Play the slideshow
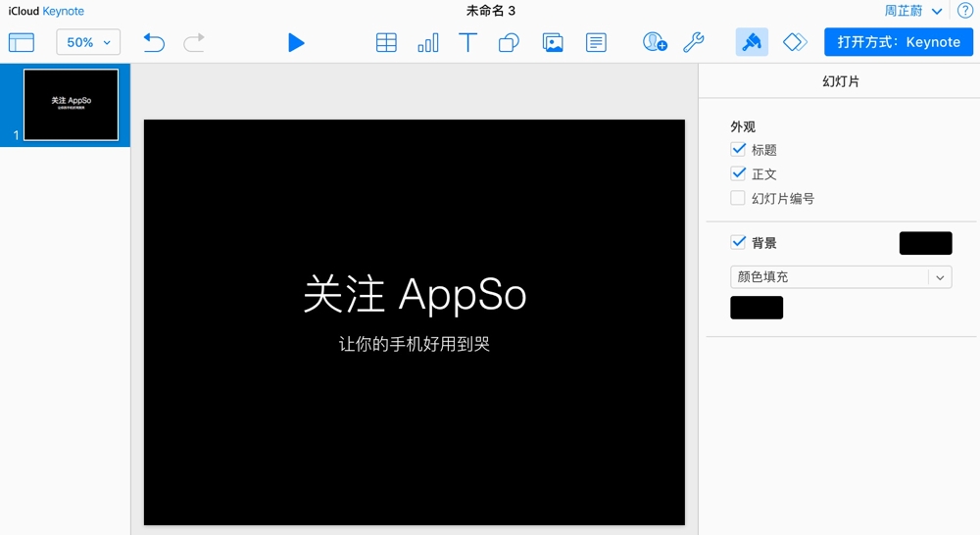Image resolution: width=980 pixels, height=535 pixels. point(296,42)
